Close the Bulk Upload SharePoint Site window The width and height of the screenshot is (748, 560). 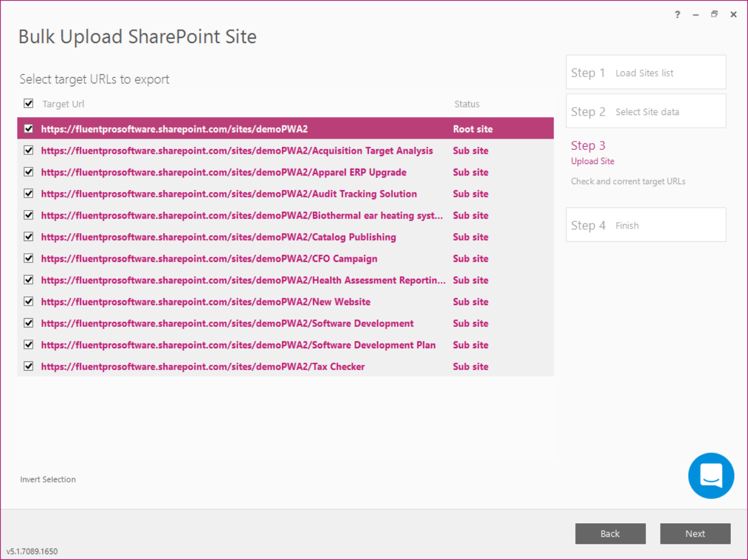[x=733, y=14]
